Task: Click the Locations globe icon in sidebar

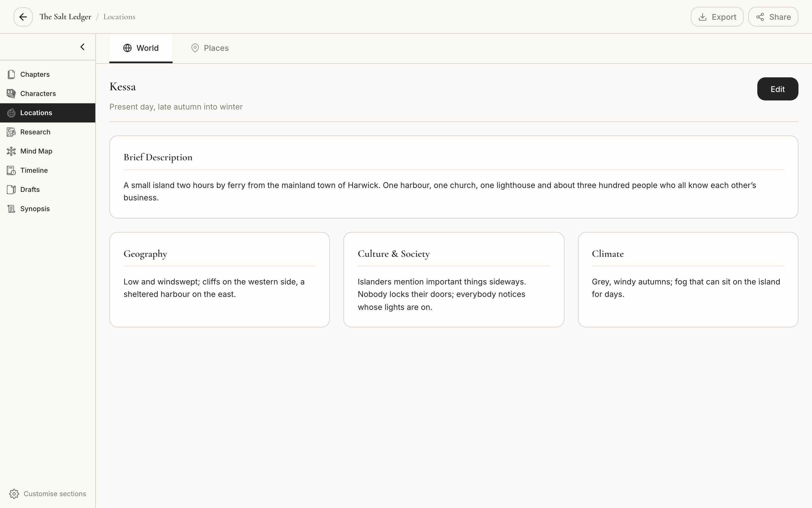Action: point(11,113)
